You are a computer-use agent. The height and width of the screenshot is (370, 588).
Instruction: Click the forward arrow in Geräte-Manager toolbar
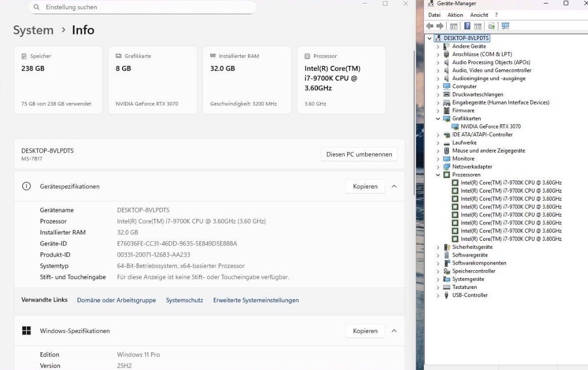click(x=440, y=26)
